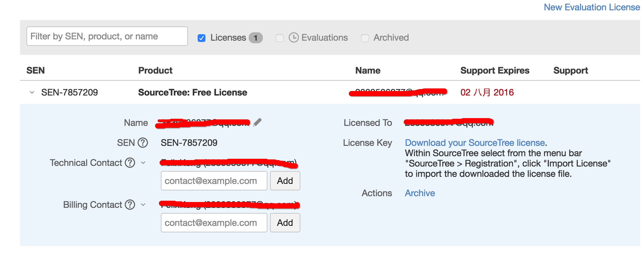The image size is (644, 253).
Task: Click the Evaluations clock icon
Action: 294,37
